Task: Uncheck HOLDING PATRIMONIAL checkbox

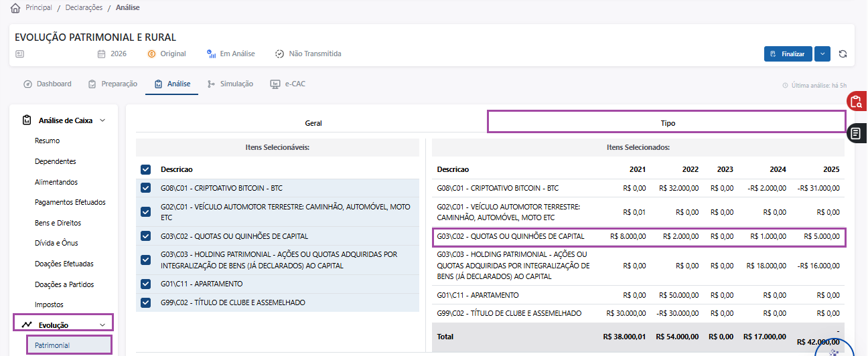Action: coord(145,260)
